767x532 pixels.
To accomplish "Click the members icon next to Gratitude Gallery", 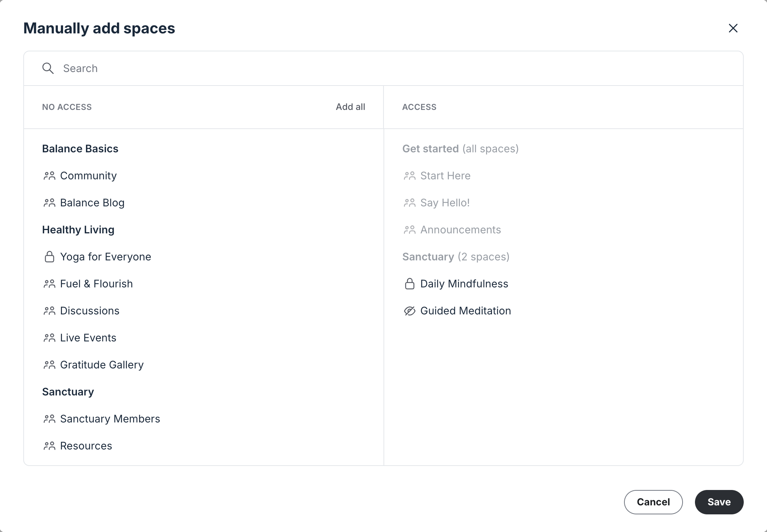I will (50, 364).
